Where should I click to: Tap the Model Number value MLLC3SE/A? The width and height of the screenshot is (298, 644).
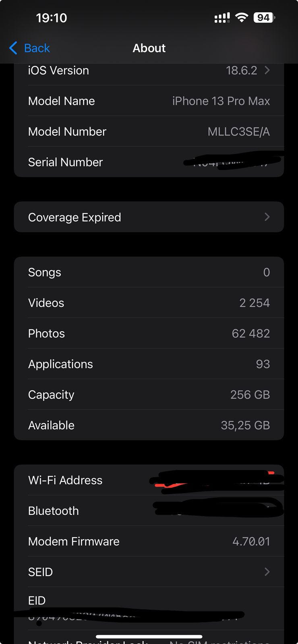[x=238, y=132]
